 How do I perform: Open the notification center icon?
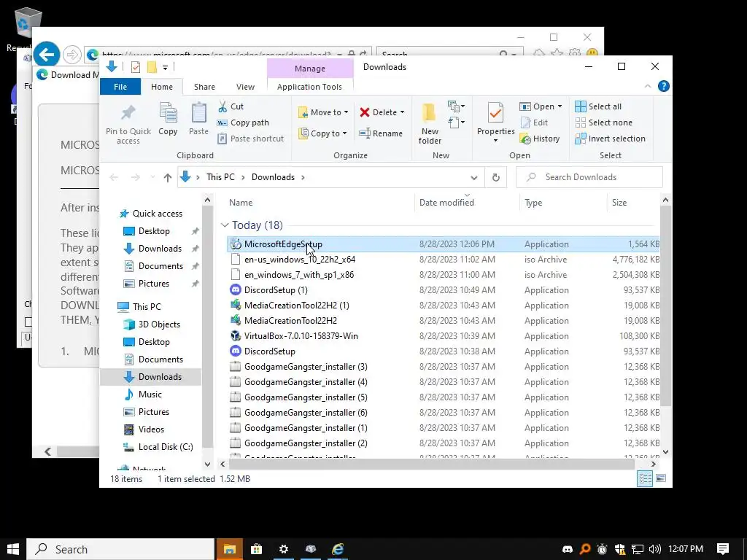(723, 549)
